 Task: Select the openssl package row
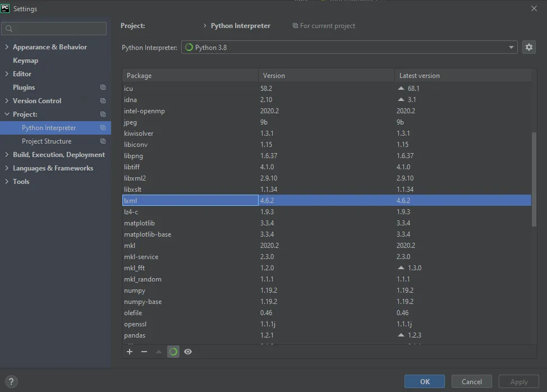(327, 324)
